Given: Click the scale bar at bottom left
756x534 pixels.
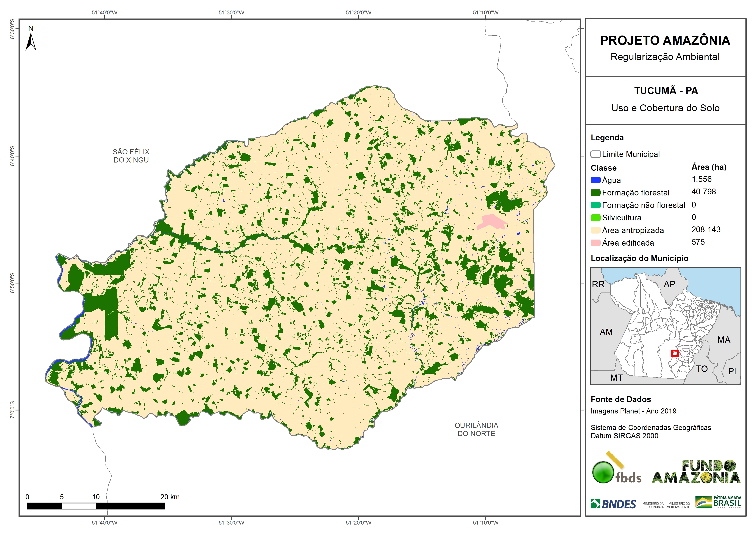Looking at the screenshot, I should [96, 506].
